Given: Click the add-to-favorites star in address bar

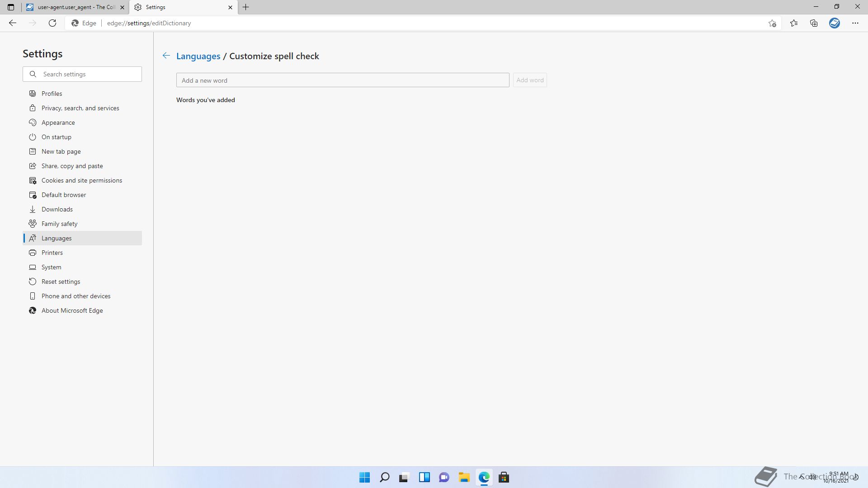Looking at the screenshot, I should pyautogui.click(x=772, y=23).
